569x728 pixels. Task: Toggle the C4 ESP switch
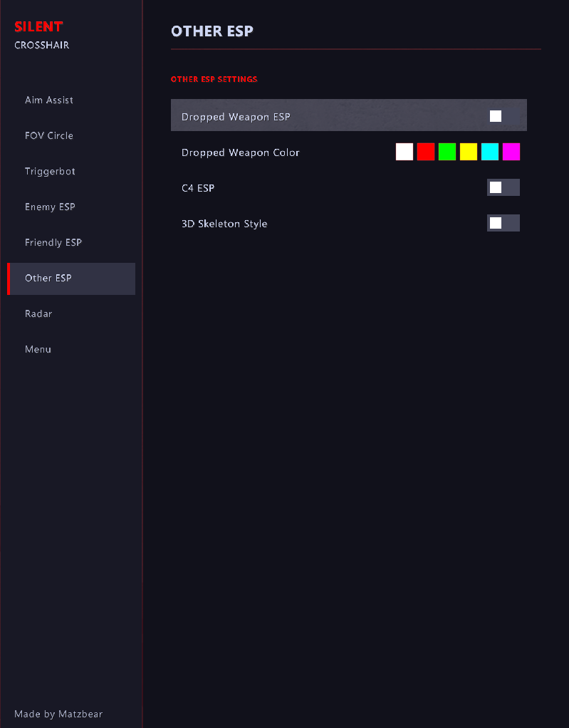coord(503,187)
